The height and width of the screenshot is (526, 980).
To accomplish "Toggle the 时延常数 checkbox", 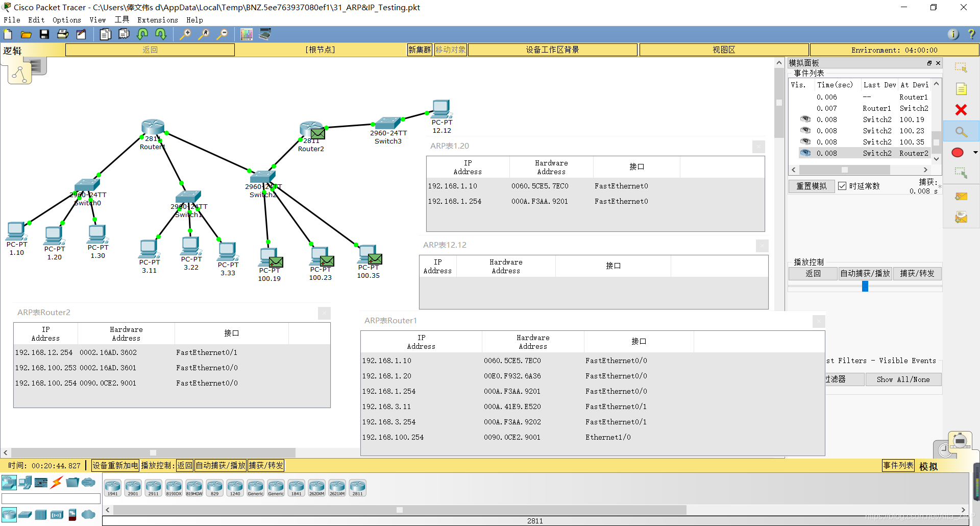I will [842, 186].
